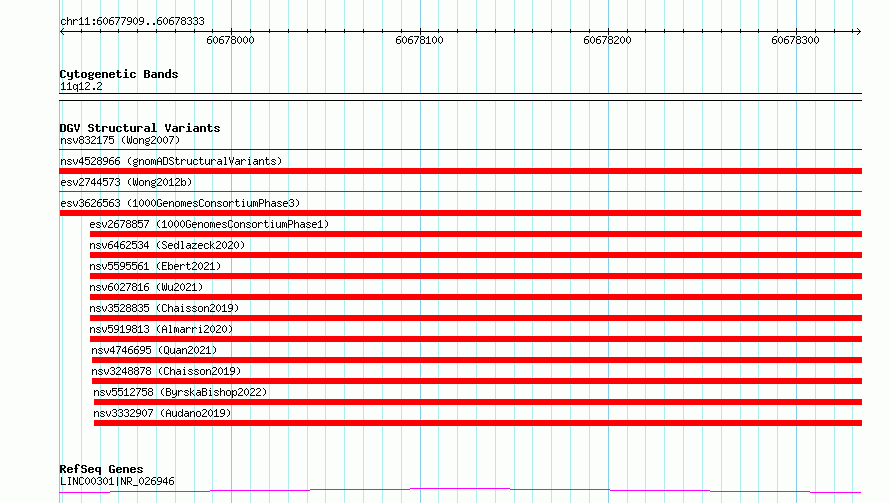
Task: Select variant nsv4528966 (gnomADStructuralVariants)
Action: 171,161
